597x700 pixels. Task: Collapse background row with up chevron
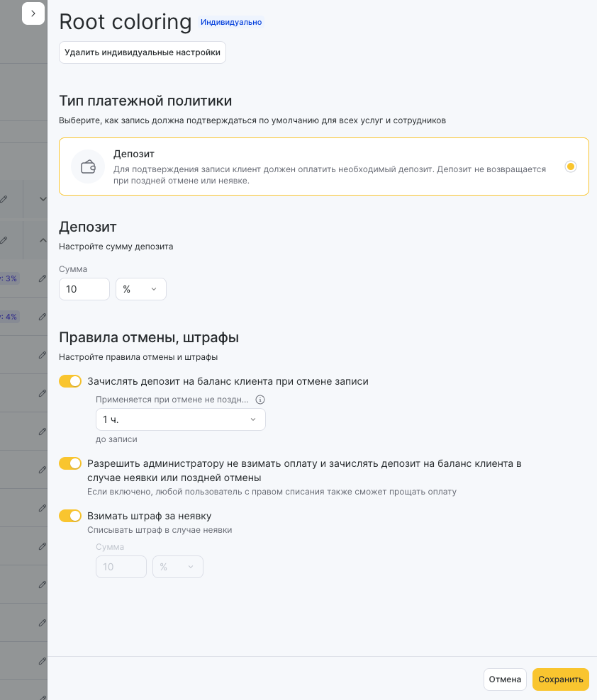(43, 240)
